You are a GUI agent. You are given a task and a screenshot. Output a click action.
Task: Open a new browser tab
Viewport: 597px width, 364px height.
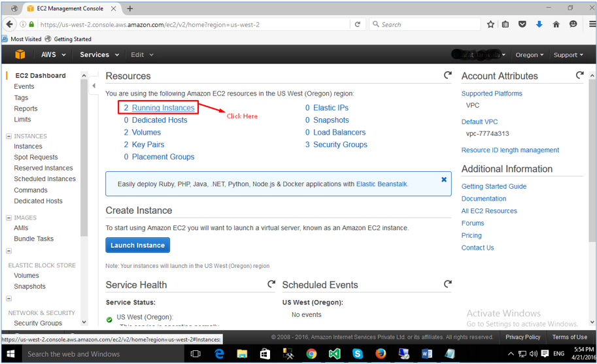(x=130, y=8)
